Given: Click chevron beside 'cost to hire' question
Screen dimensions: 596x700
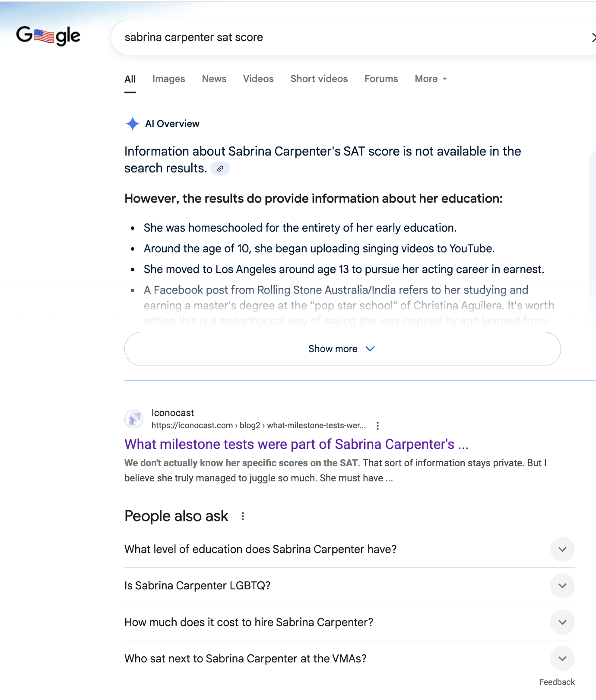Looking at the screenshot, I should 562,623.
